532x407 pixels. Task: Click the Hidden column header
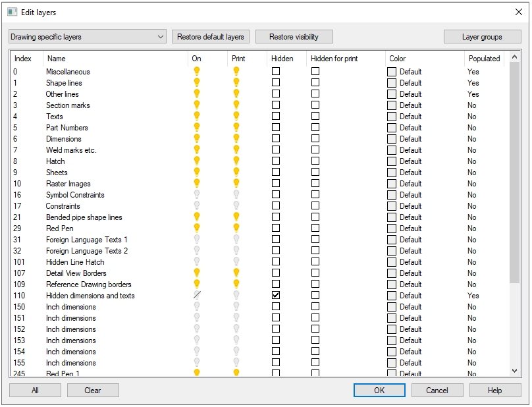(286, 59)
